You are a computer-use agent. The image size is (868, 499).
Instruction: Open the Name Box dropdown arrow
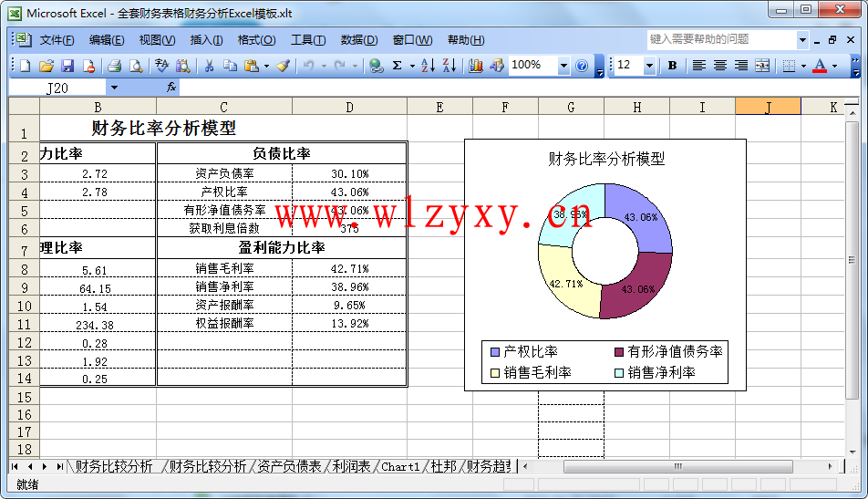114,88
